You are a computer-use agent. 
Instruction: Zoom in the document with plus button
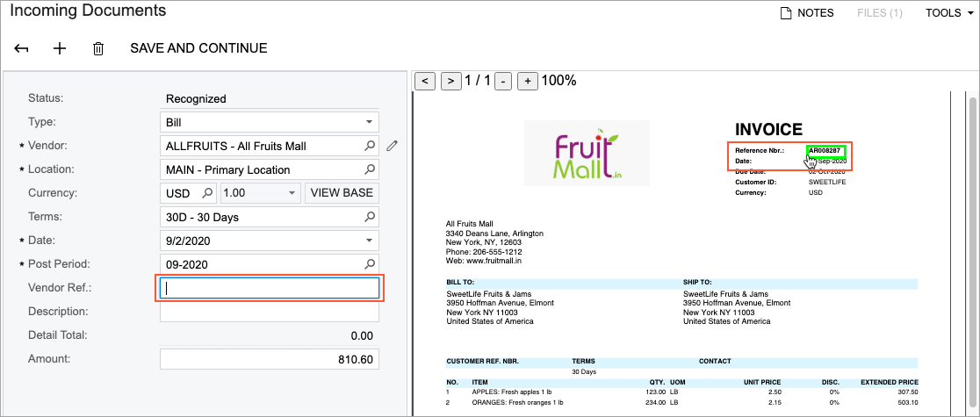point(528,82)
